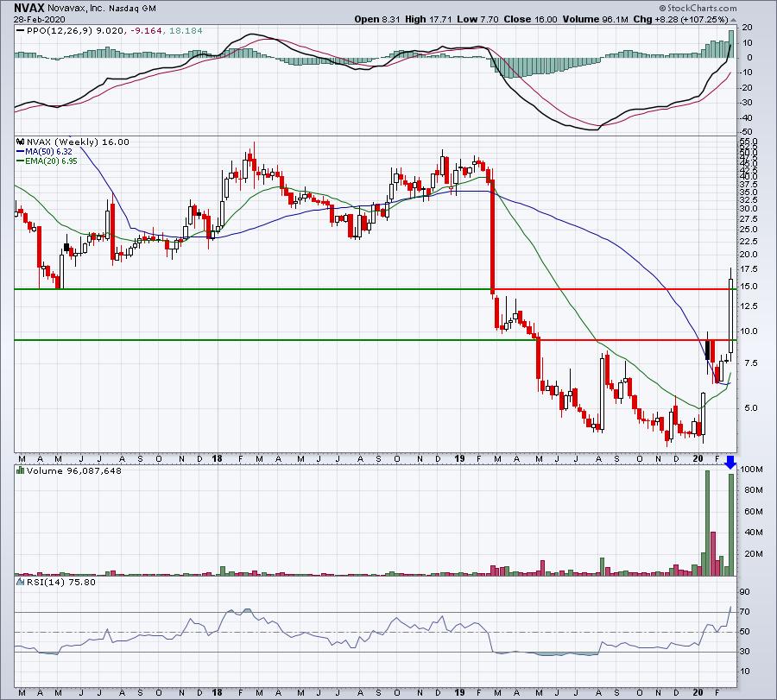Click the 20.0 price axis label

point(749,254)
